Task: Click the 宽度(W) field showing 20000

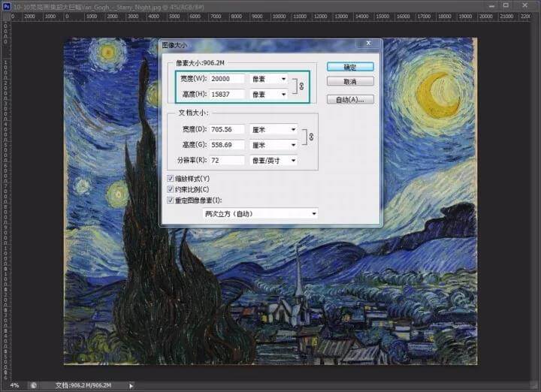Action: tap(227, 79)
